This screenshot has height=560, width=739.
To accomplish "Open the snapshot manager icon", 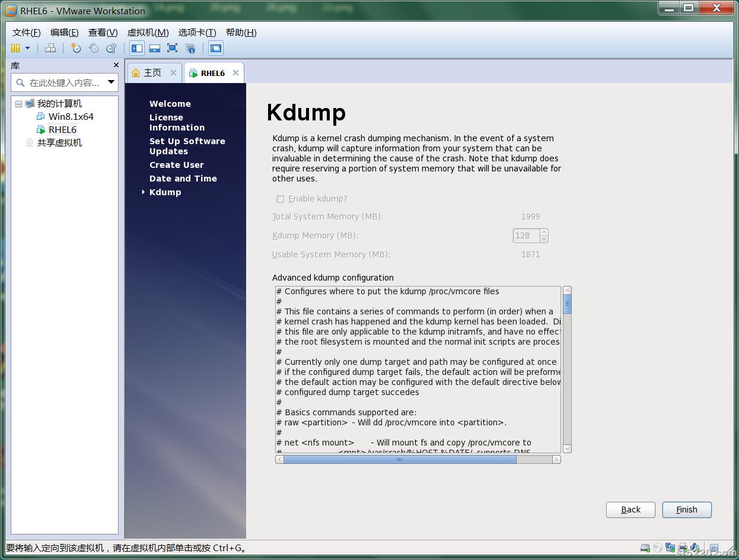I will (x=111, y=48).
